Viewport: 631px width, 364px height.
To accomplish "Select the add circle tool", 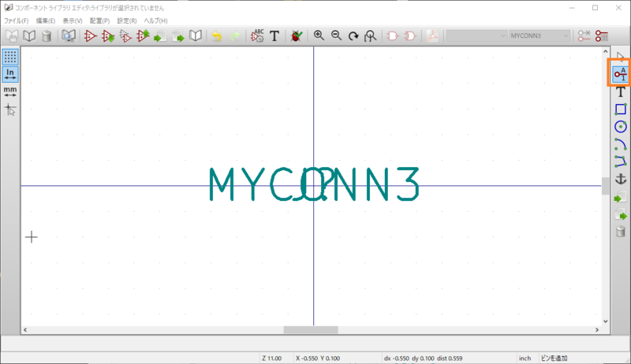I will (x=621, y=127).
